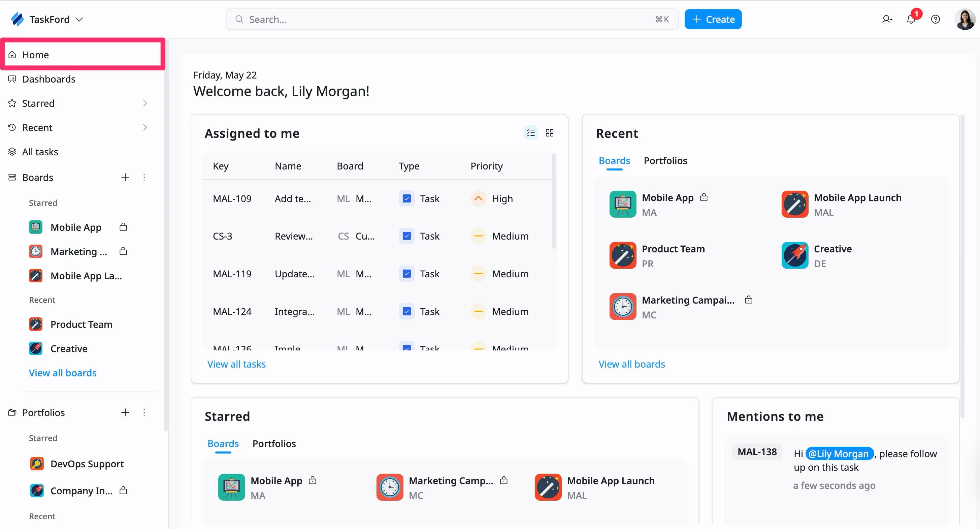Open the notifications bell icon
Viewport: 980px width, 529px height.
911,19
